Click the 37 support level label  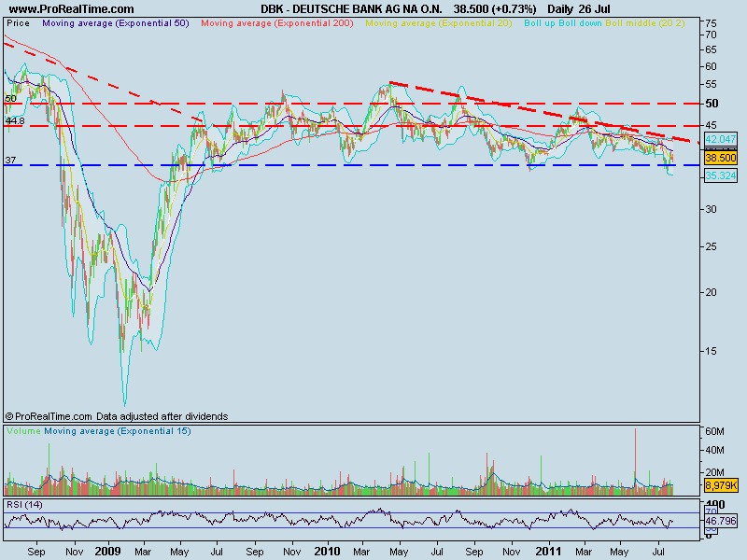point(10,160)
